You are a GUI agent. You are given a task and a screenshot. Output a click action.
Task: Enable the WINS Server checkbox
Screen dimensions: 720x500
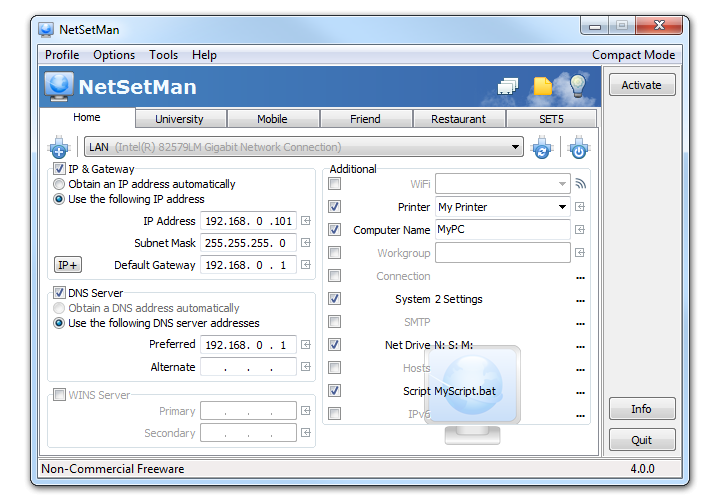click(x=59, y=394)
